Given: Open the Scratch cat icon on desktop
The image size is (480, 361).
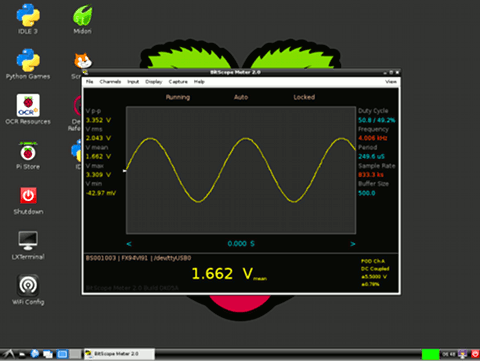Looking at the screenshot, I should [82, 61].
